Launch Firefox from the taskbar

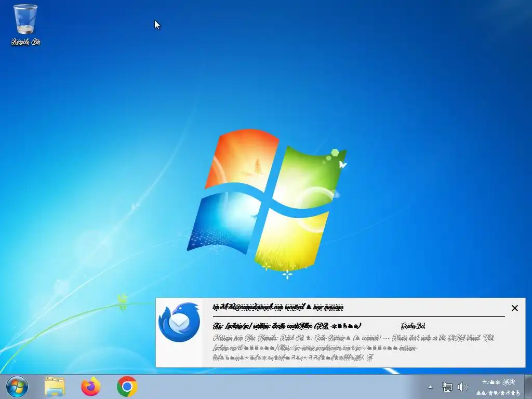coord(91,387)
